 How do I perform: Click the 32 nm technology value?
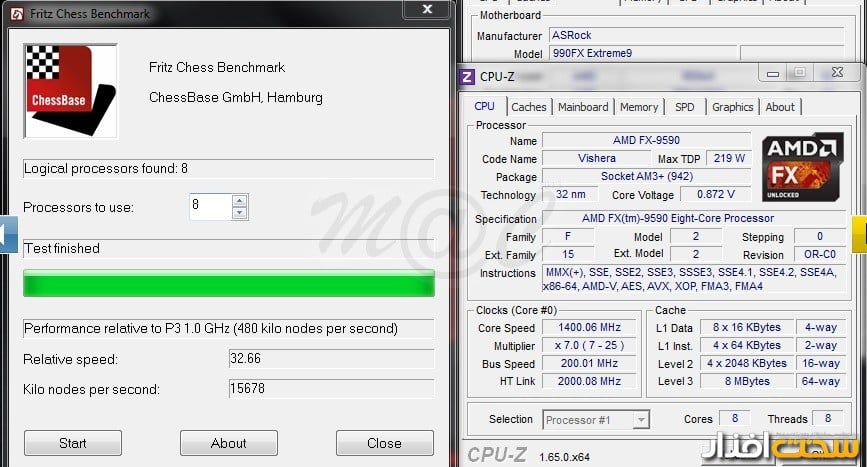[570, 195]
